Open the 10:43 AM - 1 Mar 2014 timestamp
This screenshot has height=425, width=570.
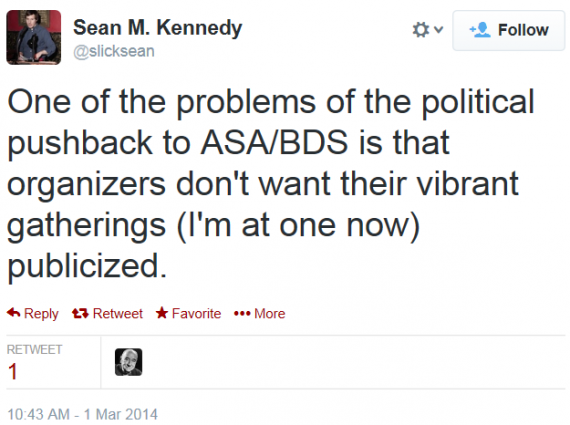[83, 414]
